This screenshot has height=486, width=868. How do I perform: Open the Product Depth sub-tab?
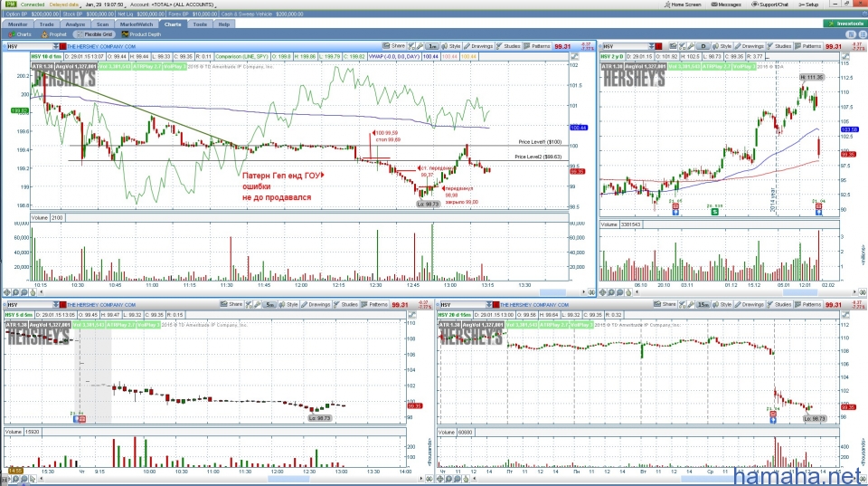[x=142, y=34]
